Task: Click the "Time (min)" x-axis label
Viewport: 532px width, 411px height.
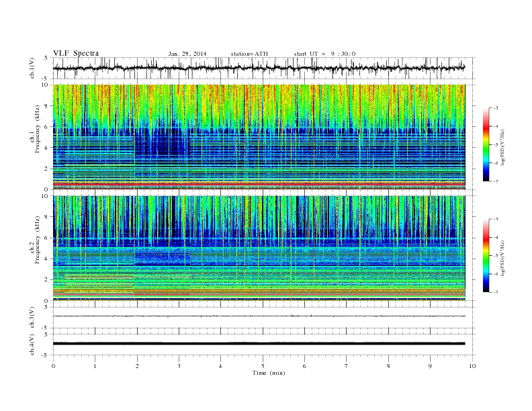Action: tap(269, 373)
